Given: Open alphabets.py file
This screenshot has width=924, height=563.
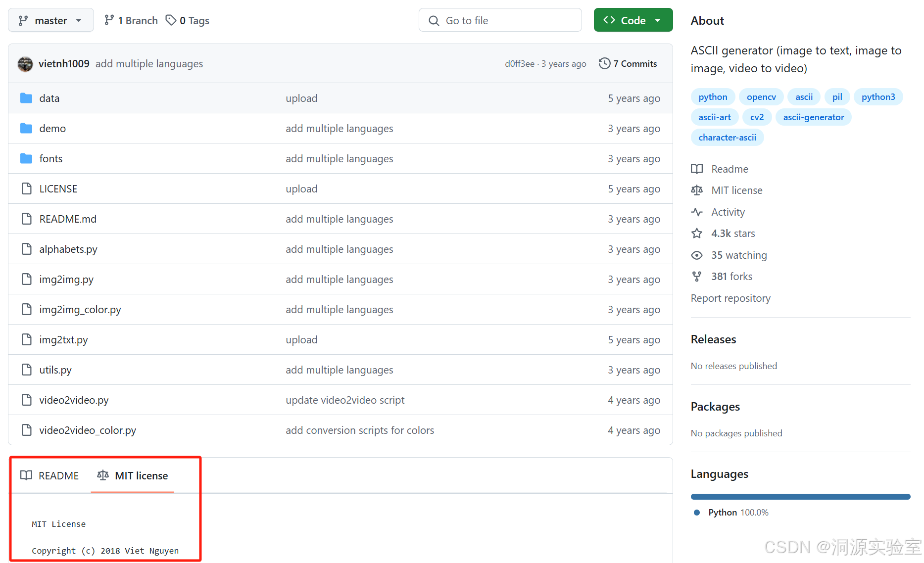Looking at the screenshot, I should click(68, 249).
